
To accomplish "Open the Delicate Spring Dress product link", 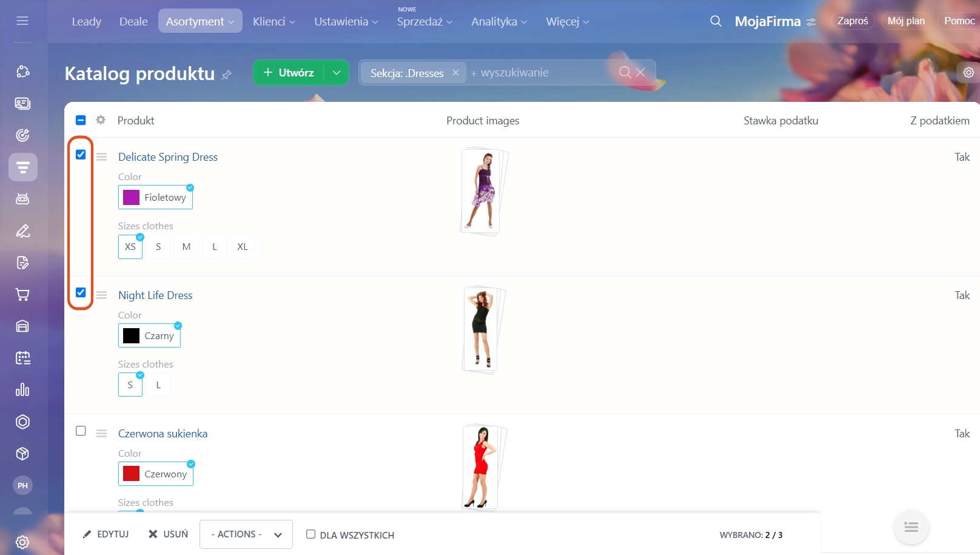I will (x=168, y=157).
